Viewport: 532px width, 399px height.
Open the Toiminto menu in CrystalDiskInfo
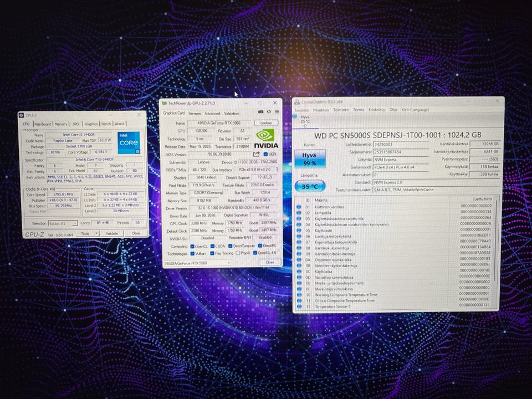point(341,110)
